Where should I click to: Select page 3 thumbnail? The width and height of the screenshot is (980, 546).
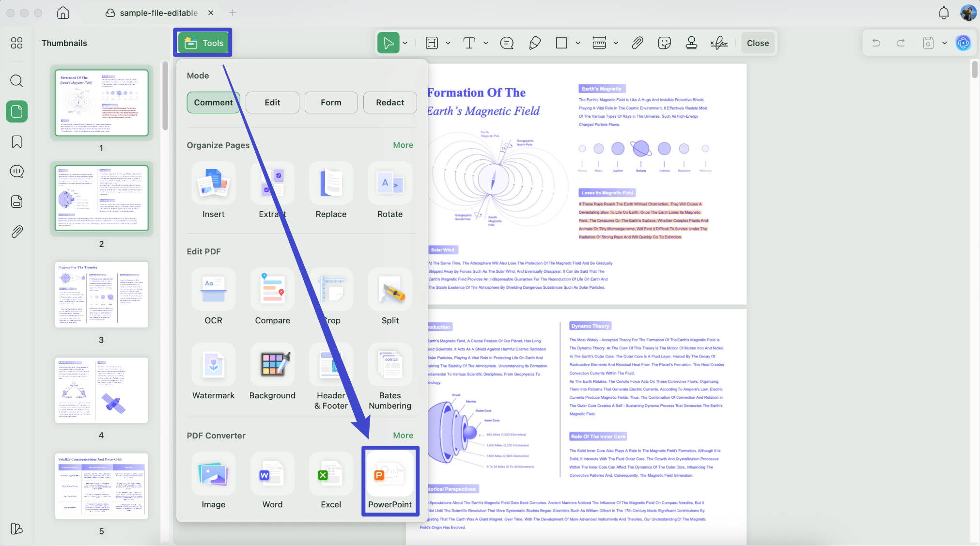coord(101,295)
